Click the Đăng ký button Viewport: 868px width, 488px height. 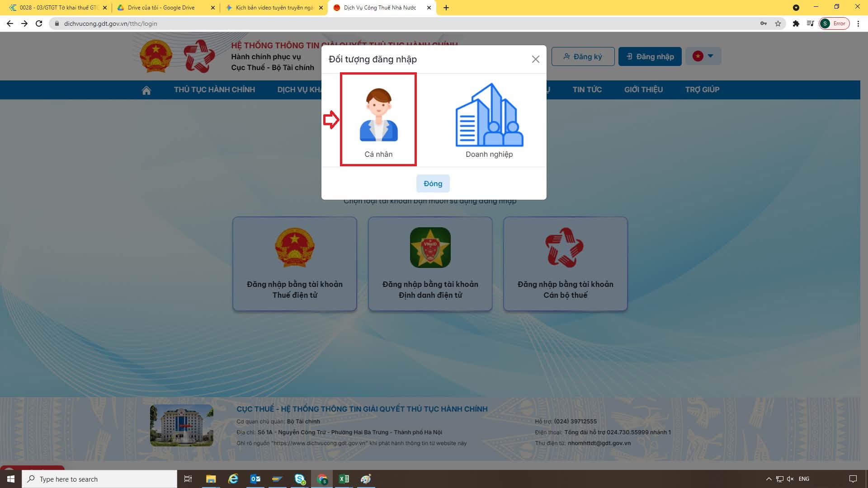(583, 56)
